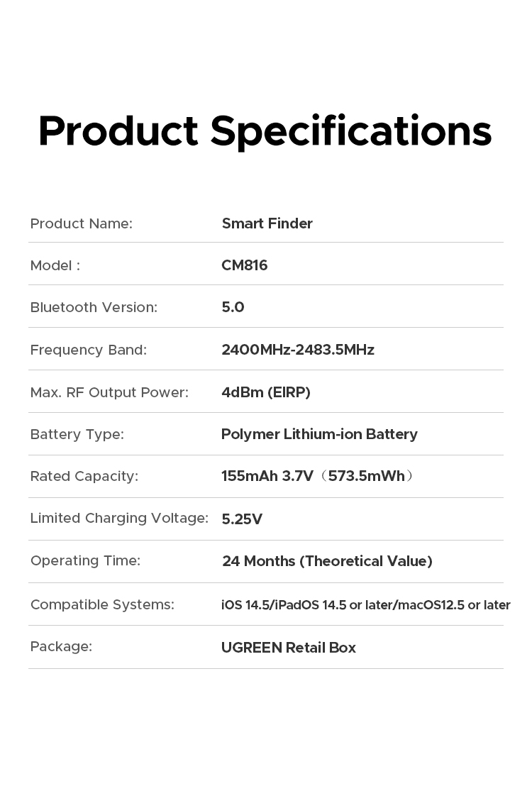This screenshot has height=786, width=532.
Task: Click the Product Specifications heading
Action: 265,131
